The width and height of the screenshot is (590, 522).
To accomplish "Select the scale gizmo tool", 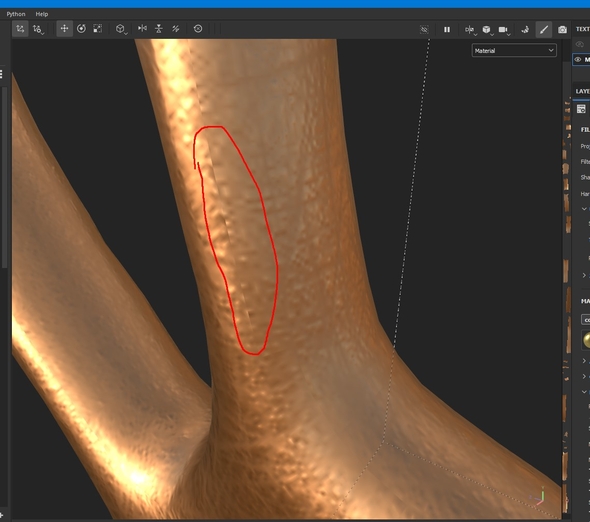I will click(97, 29).
